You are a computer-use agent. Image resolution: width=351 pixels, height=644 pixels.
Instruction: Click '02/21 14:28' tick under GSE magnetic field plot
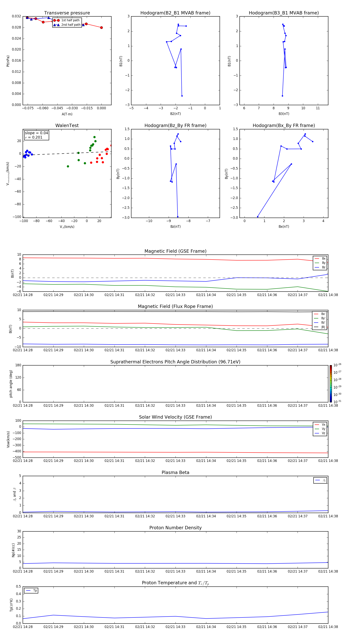(23, 295)
